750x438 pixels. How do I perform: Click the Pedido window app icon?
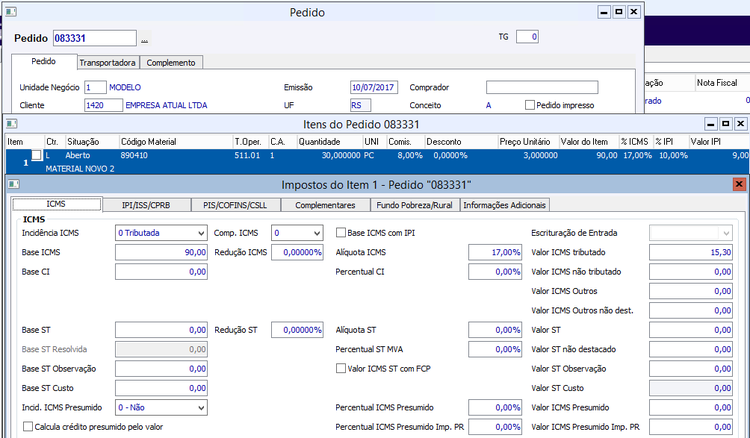[x=9, y=10]
